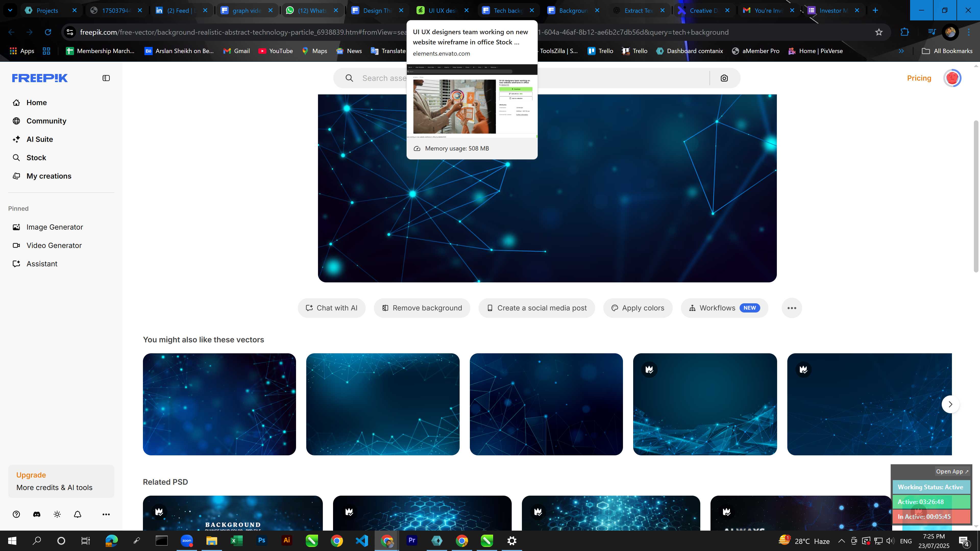980x551 pixels.
Task: Open Discord icon in sidebar footer
Action: [x=37, y=515]
